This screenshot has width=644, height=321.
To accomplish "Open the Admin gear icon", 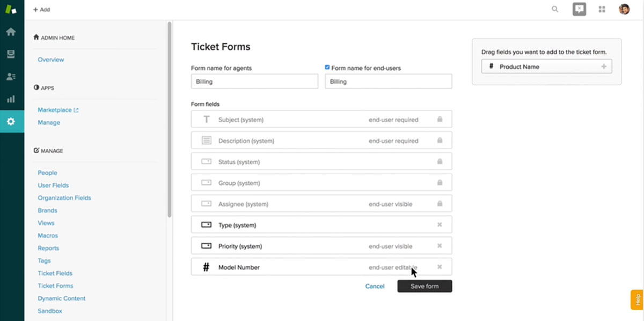I will point(11,122).
